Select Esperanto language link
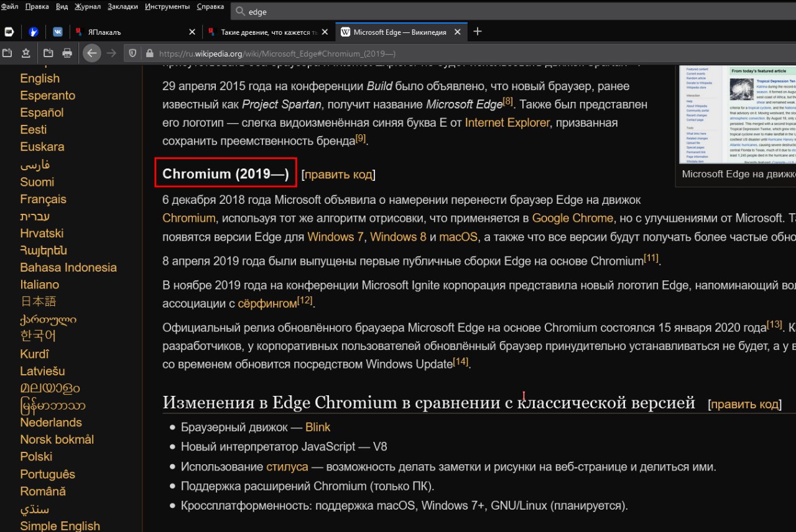 [x=48, y=96]
